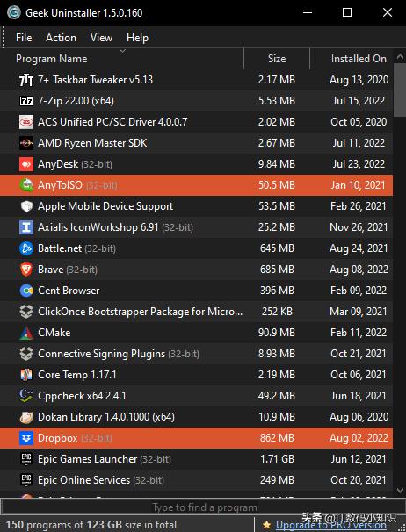This screenshot has height=532, width=406.
Task: Click the Geek Uninstaller title bar logo
Action: click(14, 12)
